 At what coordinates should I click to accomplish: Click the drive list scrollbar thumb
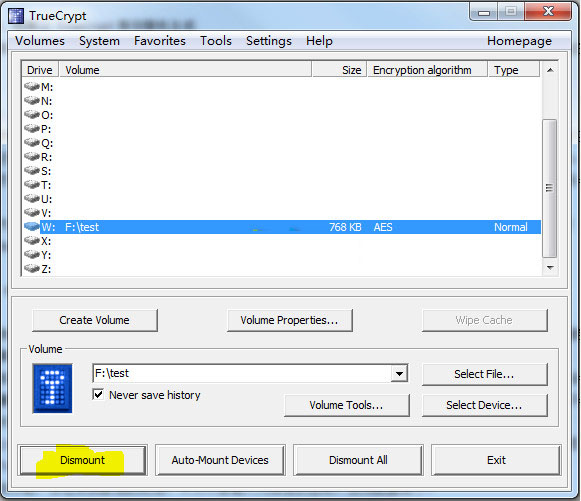point(550,188)
